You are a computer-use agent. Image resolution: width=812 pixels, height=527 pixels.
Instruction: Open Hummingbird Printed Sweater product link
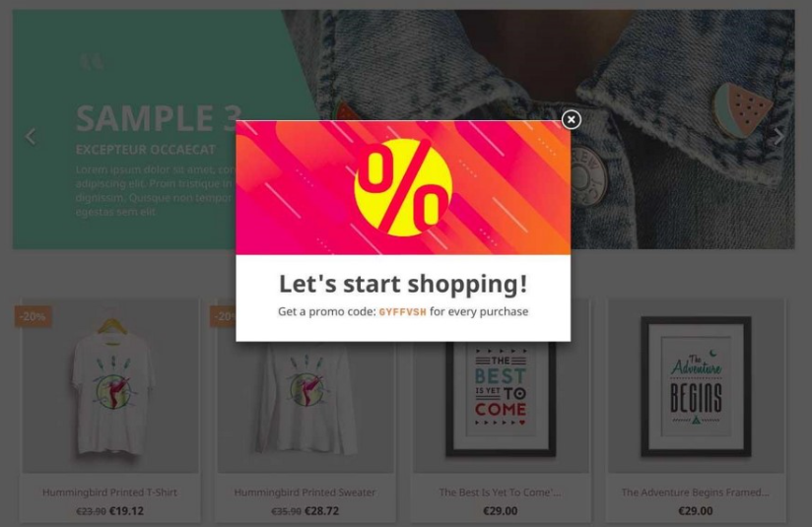(x=305, y=493)
